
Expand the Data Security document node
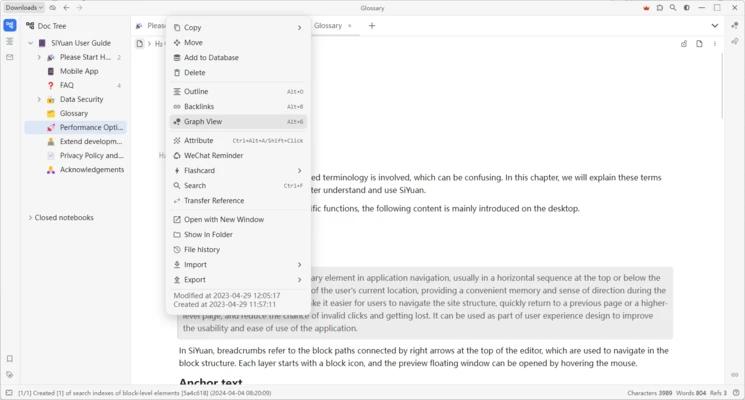click(x=39, y=99)
